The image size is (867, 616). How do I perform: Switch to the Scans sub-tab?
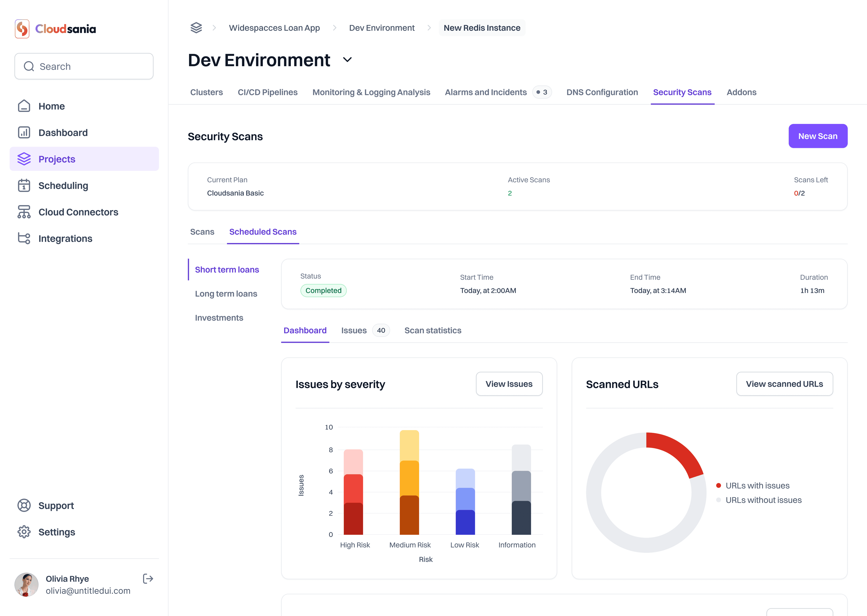click(202, 232)
